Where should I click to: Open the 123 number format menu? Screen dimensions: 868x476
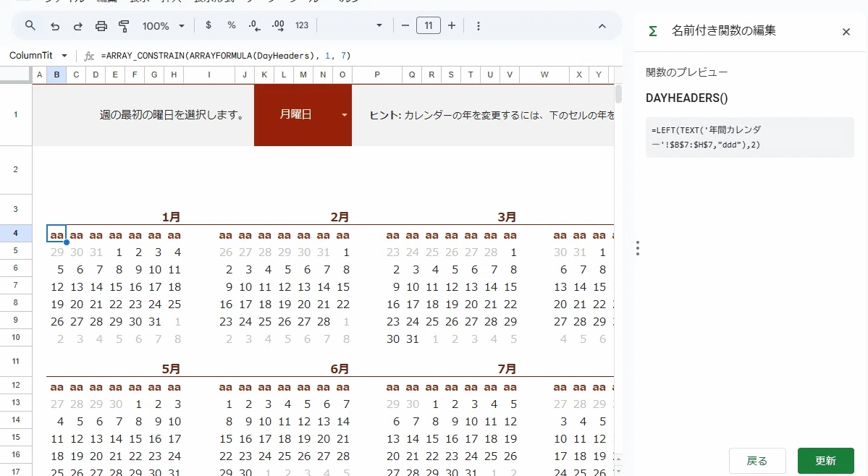click(302, 25)
